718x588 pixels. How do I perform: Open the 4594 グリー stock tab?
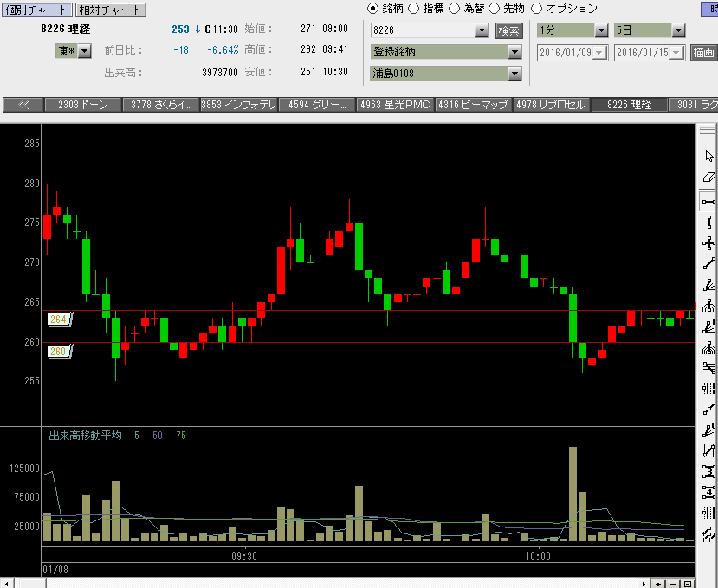pyautogui.click(x=317, y=105)
